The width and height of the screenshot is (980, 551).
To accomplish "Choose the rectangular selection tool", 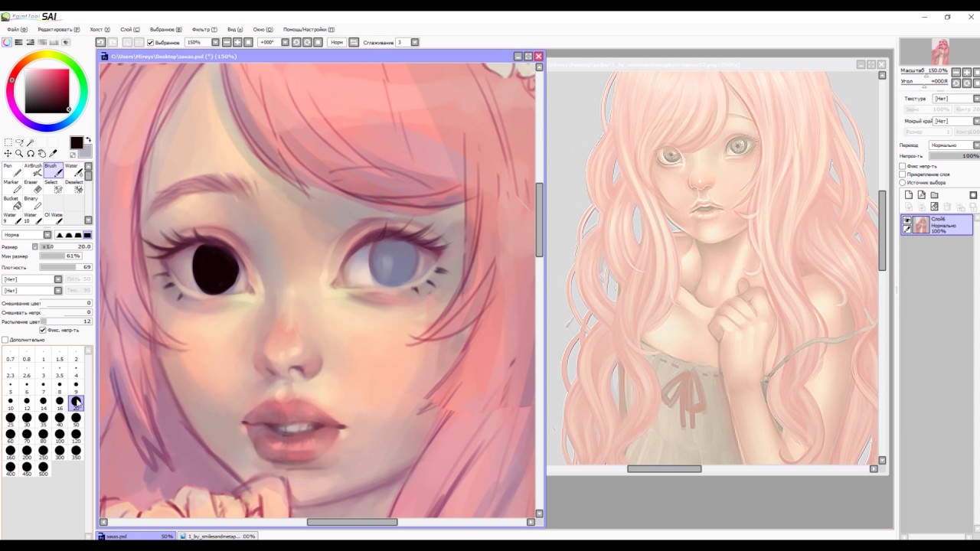I will pos(8,142).
